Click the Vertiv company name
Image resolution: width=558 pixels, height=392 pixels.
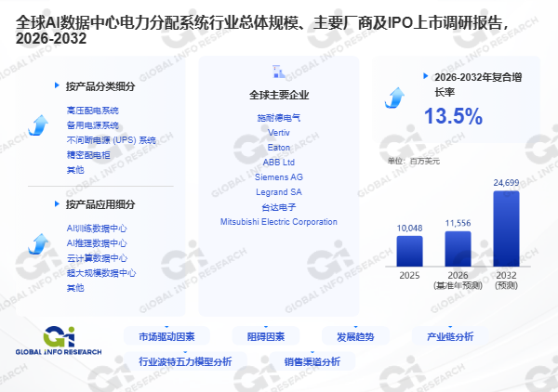[279, 133]
